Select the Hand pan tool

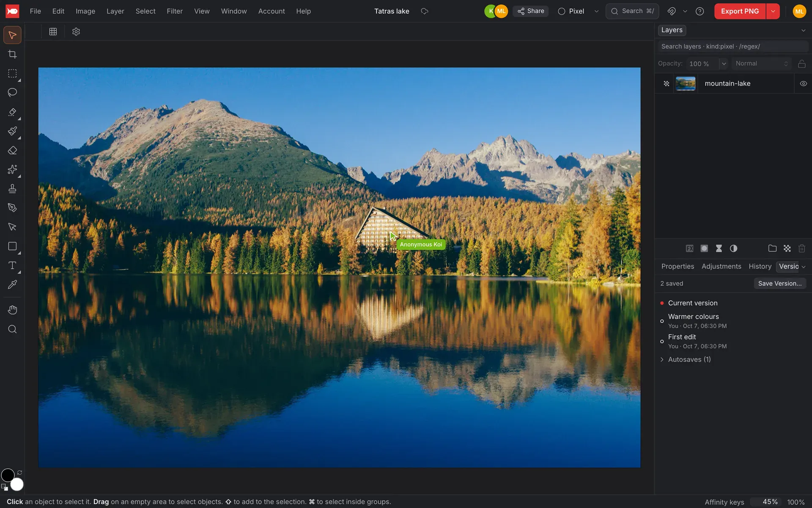click(12, 310)
